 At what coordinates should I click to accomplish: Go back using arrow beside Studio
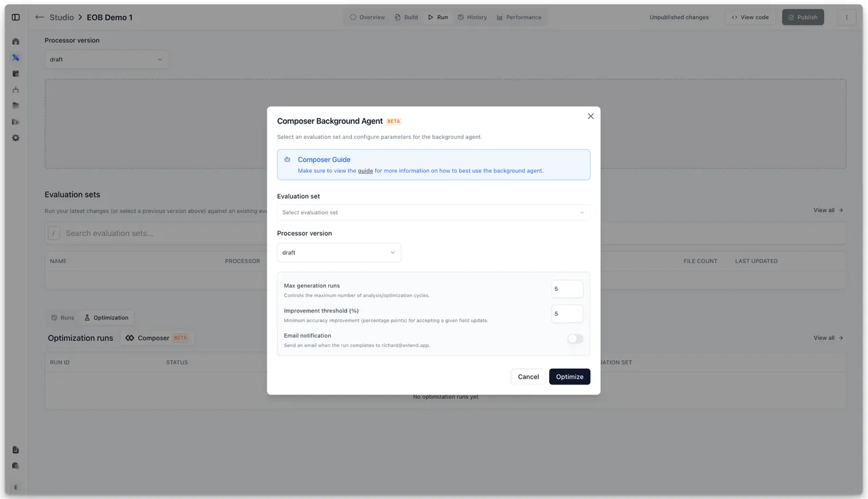click(x=39, y=17)
